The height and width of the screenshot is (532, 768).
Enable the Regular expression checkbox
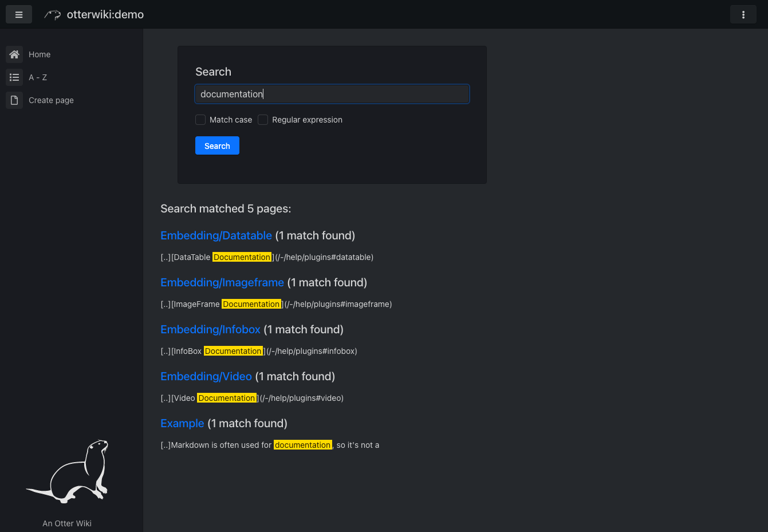263,120
